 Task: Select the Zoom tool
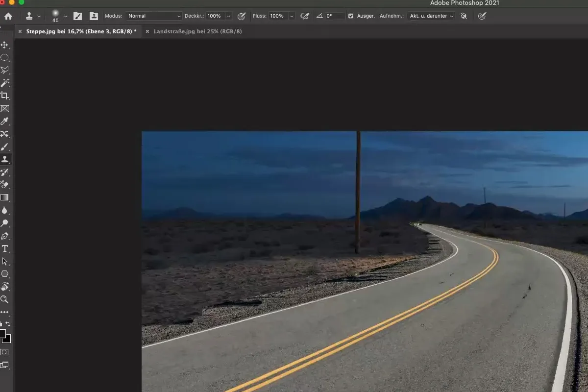(5, 299)
